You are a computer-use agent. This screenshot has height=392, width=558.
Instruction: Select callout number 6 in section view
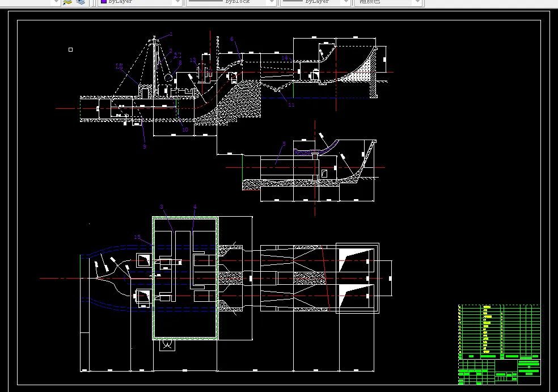[x=232, y=39]
